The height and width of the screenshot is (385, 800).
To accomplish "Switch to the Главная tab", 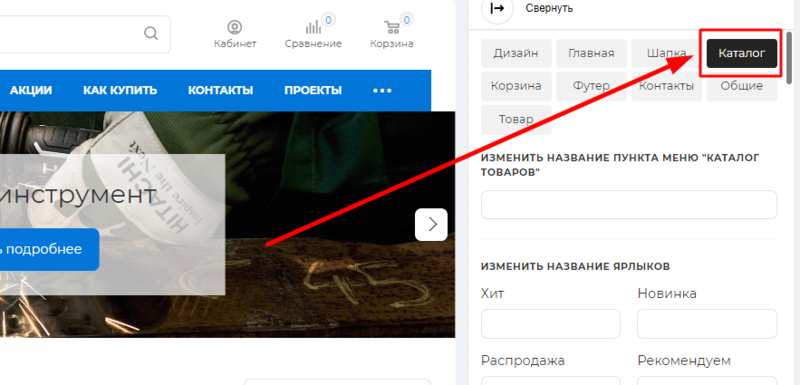I will 591,53.
